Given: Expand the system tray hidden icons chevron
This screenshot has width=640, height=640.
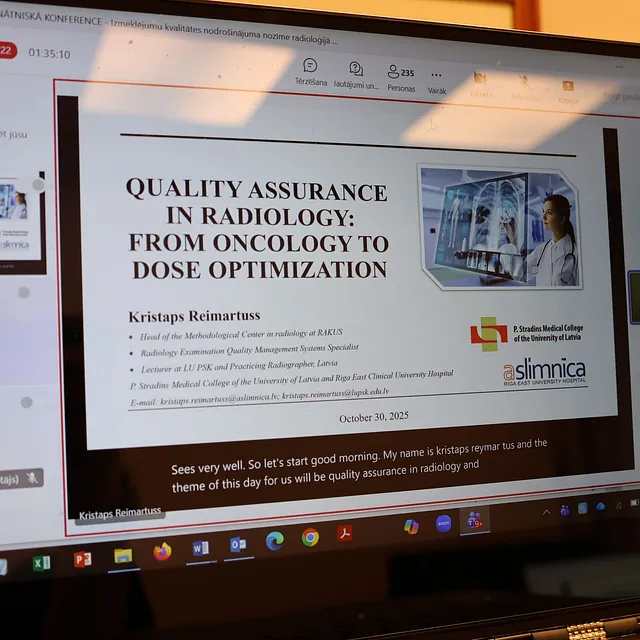Looking at the screenshot, I should point(546,512).
